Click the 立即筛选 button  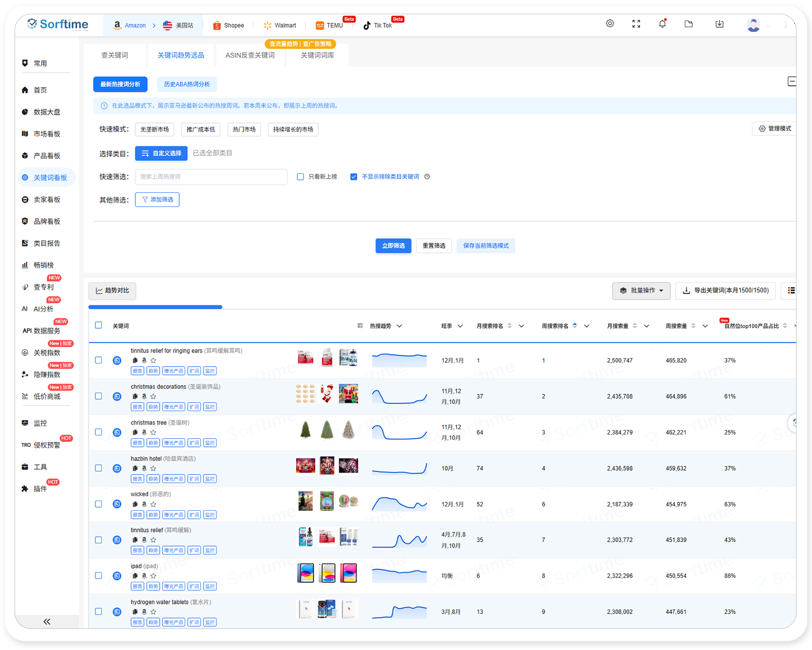394,245
